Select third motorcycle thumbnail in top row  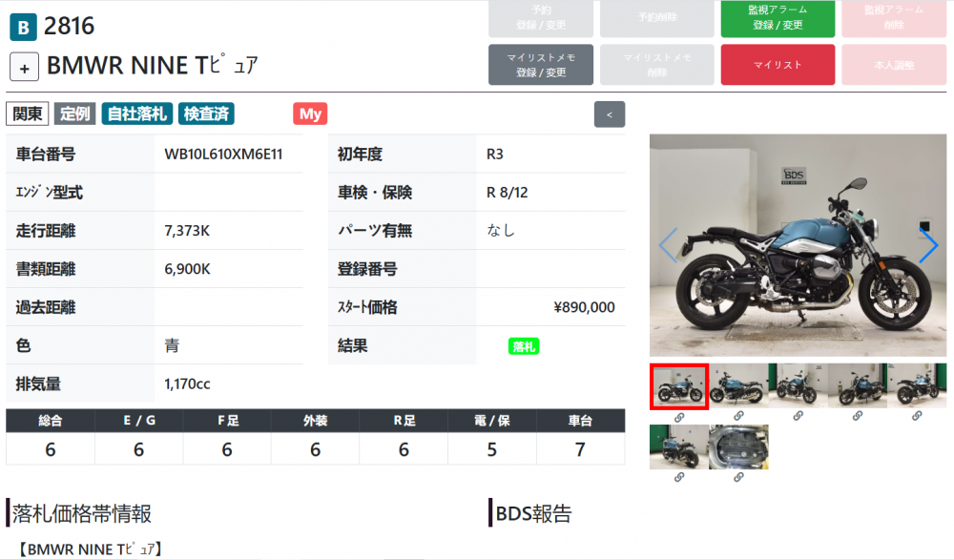(798, 386)
